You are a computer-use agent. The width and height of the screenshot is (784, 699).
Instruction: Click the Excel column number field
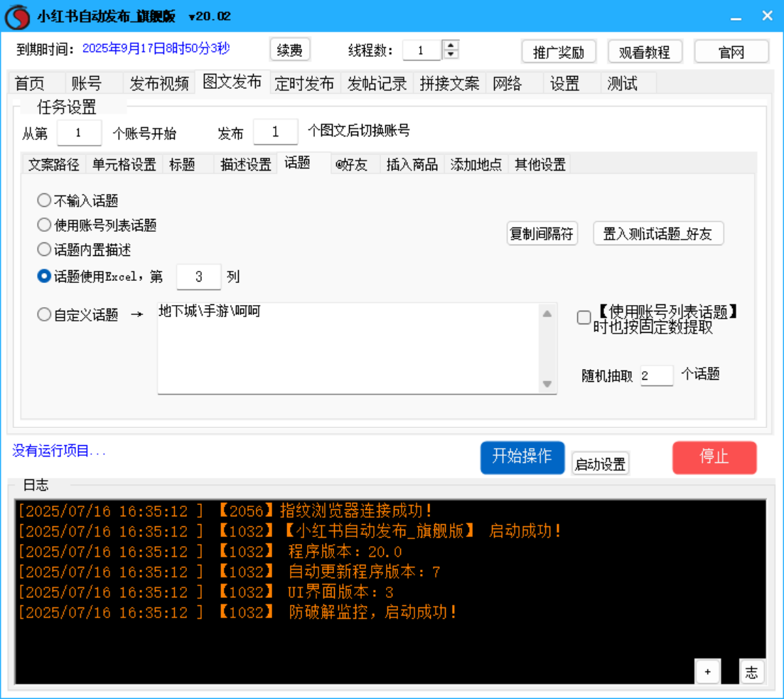point(198,277)
